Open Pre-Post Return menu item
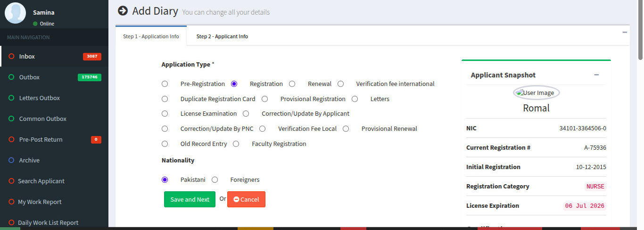This screenshot has width=644, height=230. tap(54, 139)
